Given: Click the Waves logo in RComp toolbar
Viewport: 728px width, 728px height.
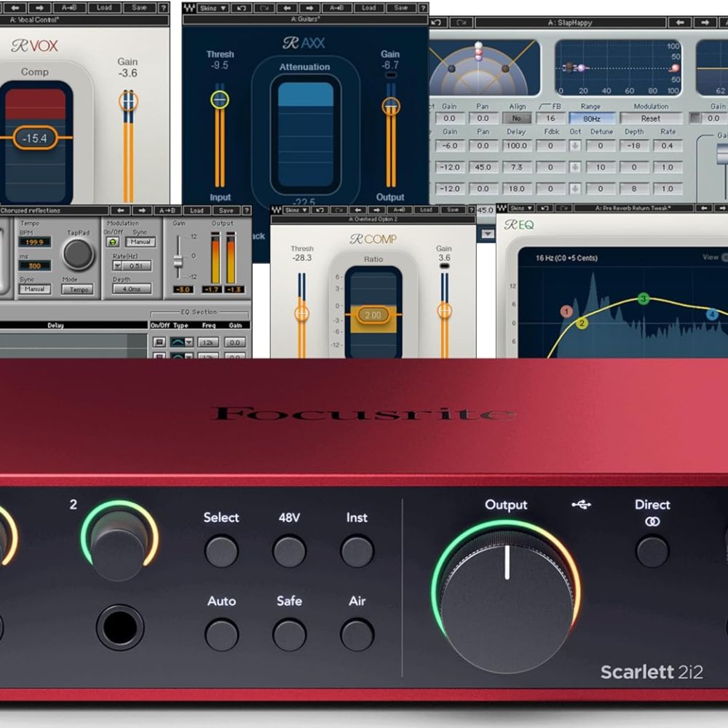Looking at the screenshot, I should 276,210.
